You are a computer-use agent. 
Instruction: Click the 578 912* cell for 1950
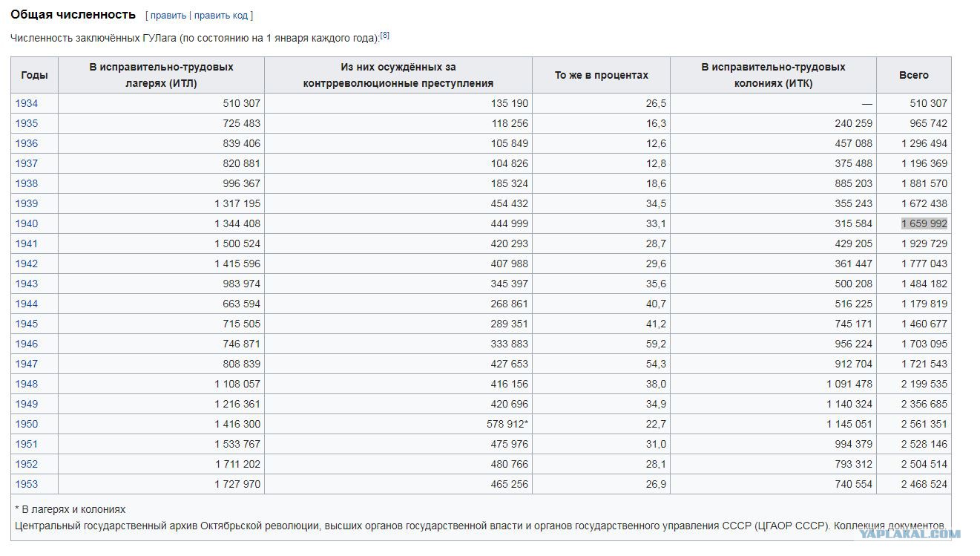(508, 424)
